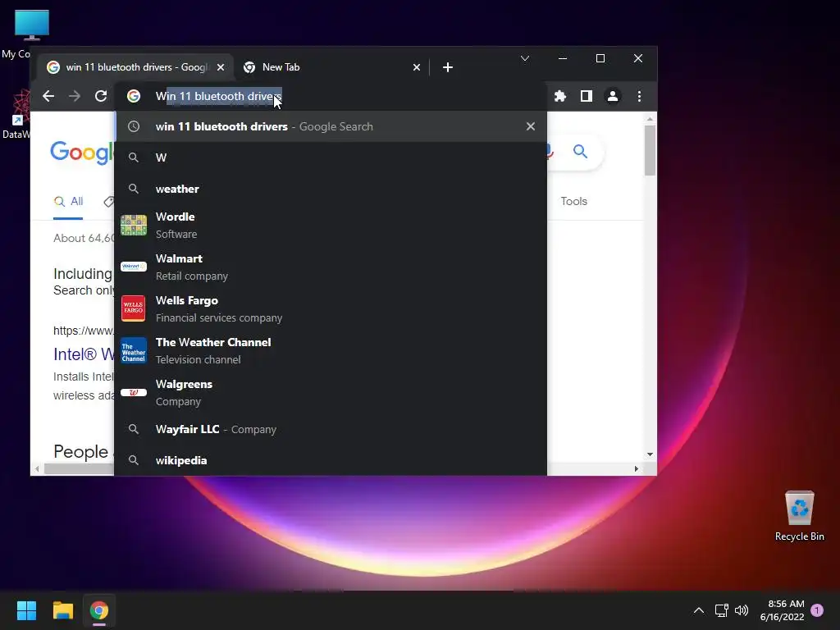
Task: Click the Google logo on results page
Action: click(x=82, y=152)
